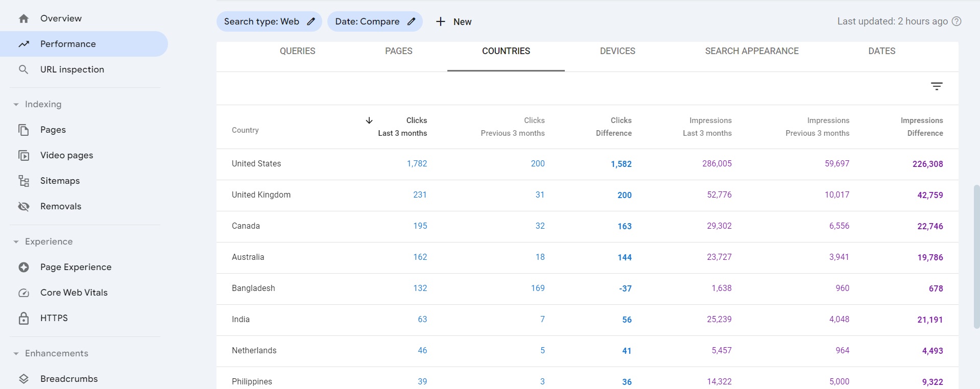
Task: Sort by Clicks Difference header
Action: 614,127
